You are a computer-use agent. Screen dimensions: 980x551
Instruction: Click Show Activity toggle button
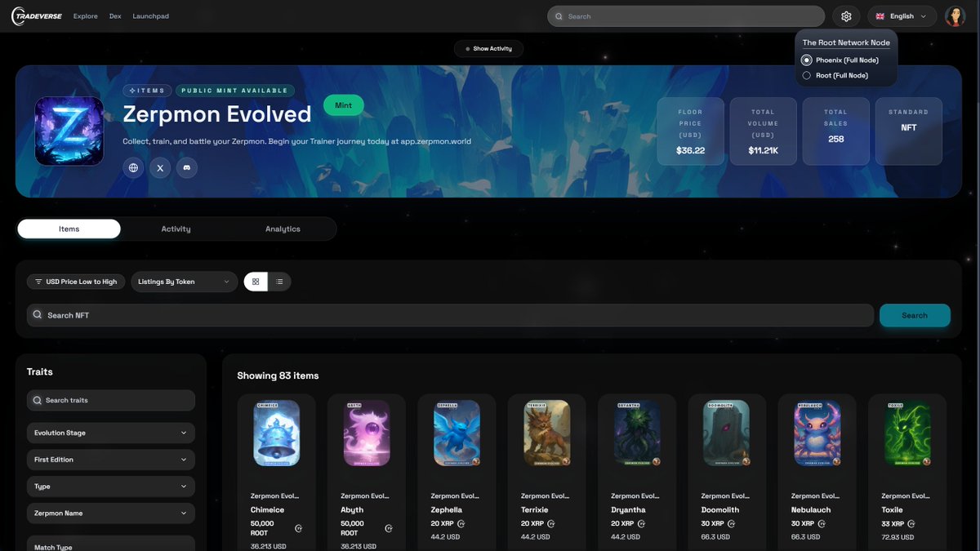click(x=488, y=49)
